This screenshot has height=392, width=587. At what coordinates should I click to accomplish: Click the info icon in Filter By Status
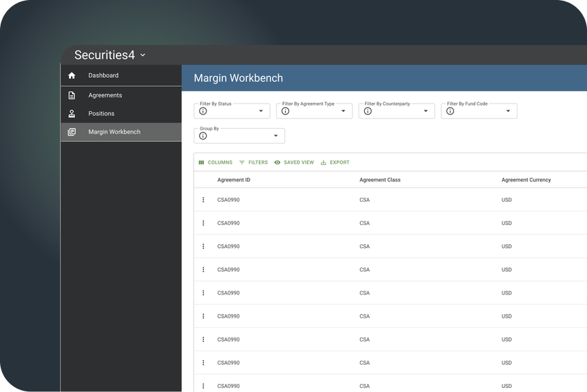203,111
